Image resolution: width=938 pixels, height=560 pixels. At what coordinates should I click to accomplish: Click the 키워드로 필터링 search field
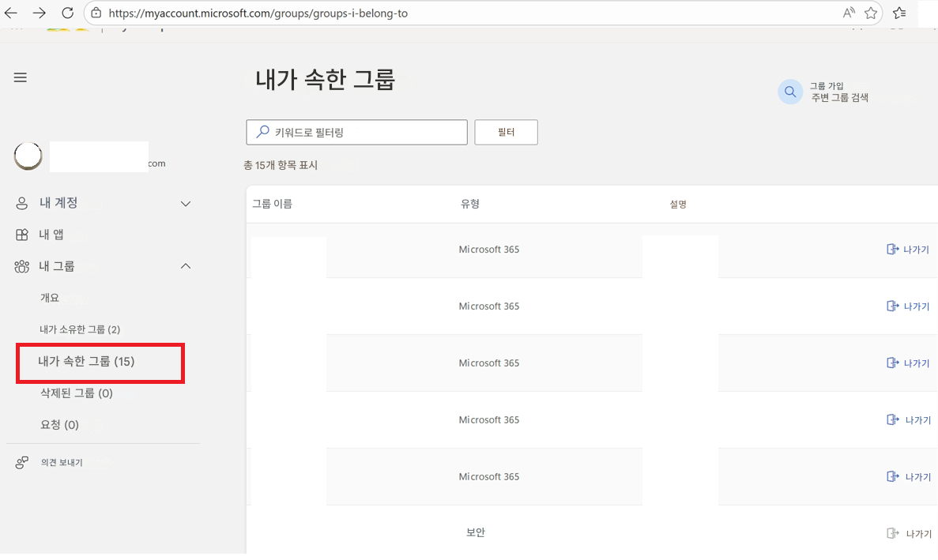(x=356, y=132)
